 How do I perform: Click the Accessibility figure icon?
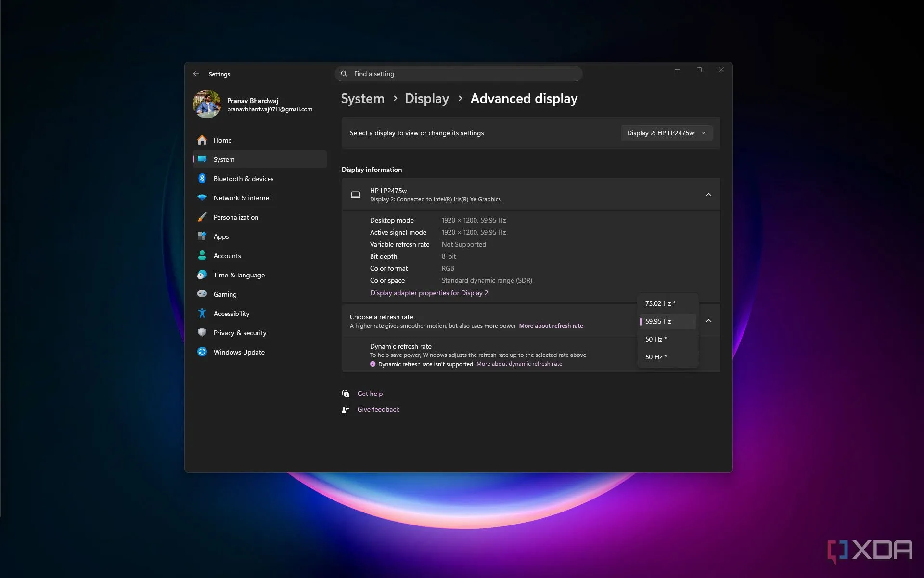[202, 313]
